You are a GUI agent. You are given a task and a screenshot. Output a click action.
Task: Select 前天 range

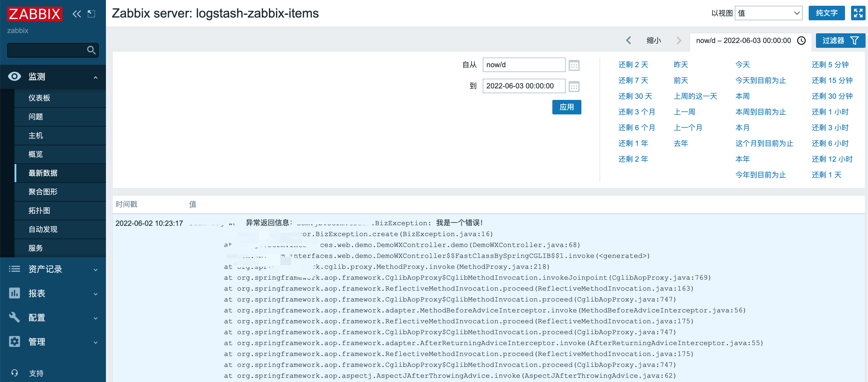(681, 81)
